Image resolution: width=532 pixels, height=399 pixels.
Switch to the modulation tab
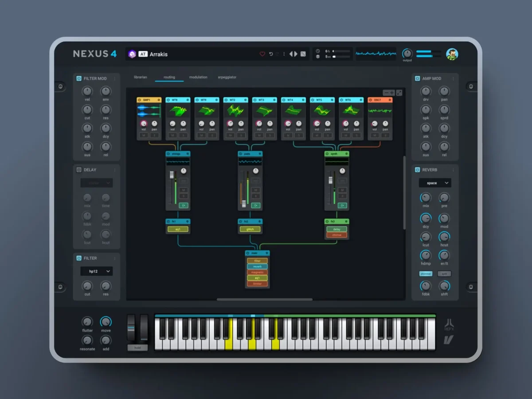pyautogui.click(x=198, y=77)
